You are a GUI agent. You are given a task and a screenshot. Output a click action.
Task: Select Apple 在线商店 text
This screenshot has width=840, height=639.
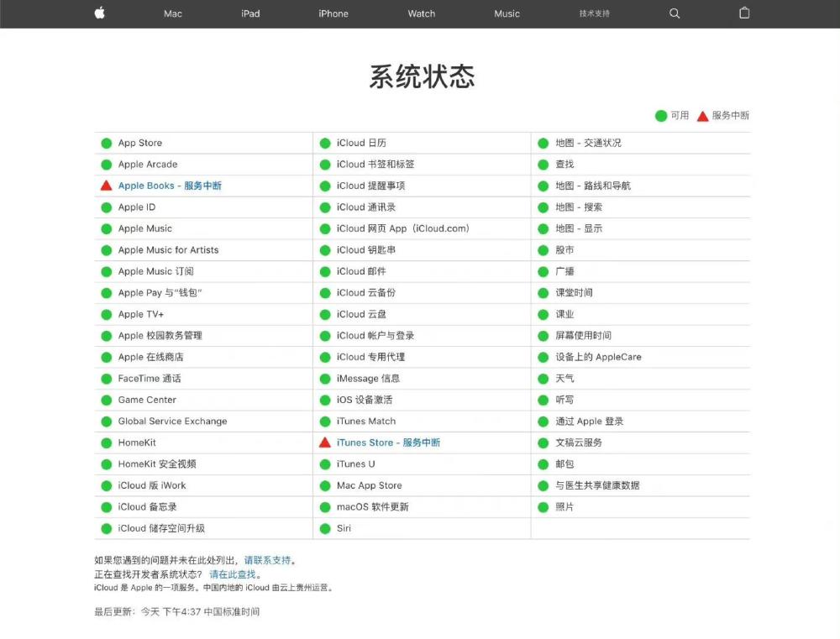pyautogui.click(x=150, y=357)
